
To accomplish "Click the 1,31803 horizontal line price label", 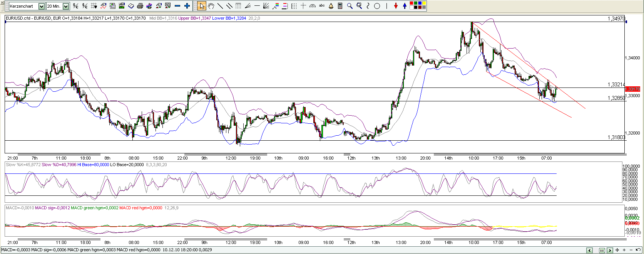I will [x=616, y=137].
